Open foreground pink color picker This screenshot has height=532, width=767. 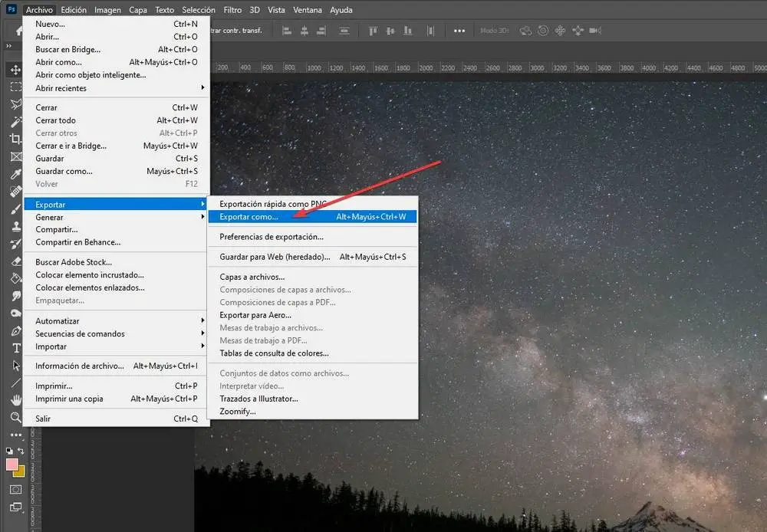click(12, 465)
